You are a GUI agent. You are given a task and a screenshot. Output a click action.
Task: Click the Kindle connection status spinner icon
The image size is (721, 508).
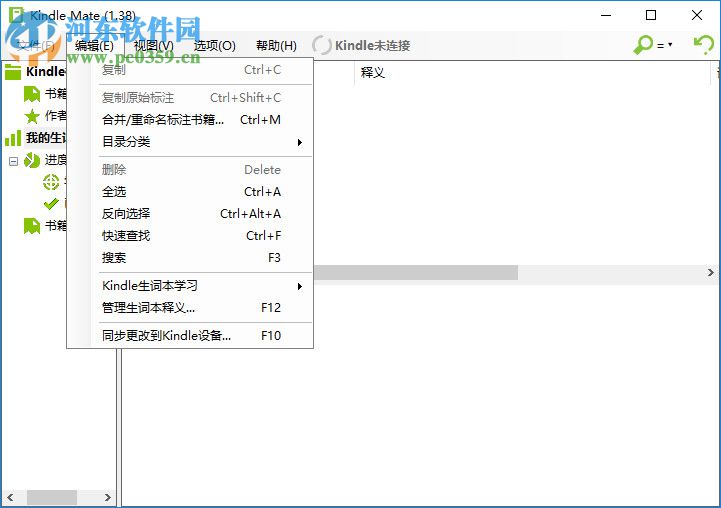[321, 45]
